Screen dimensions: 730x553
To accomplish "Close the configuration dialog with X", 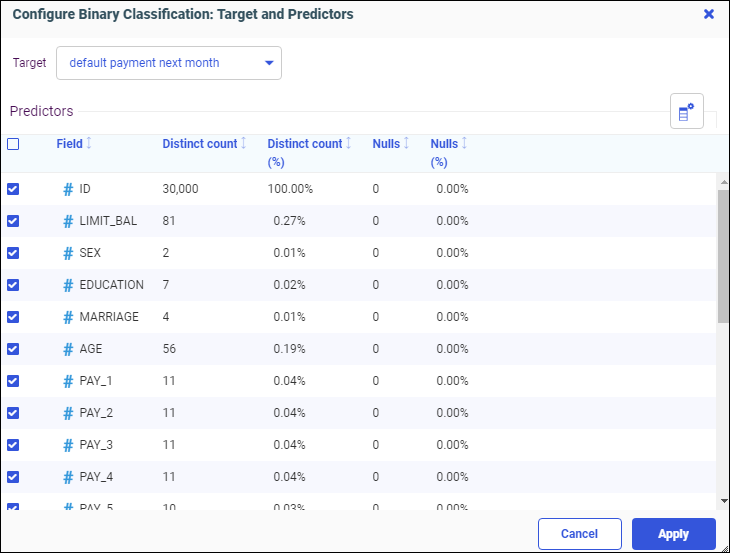I will tap(709, 14).
